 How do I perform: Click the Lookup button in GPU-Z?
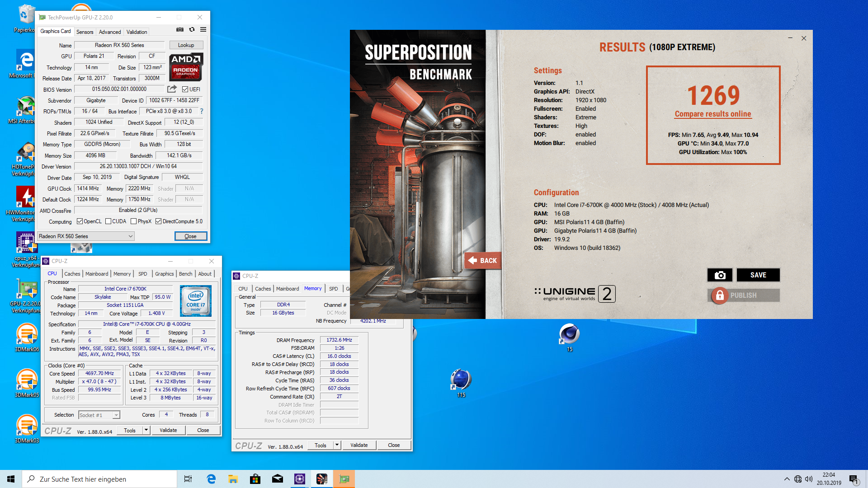(x=186, y=45)
